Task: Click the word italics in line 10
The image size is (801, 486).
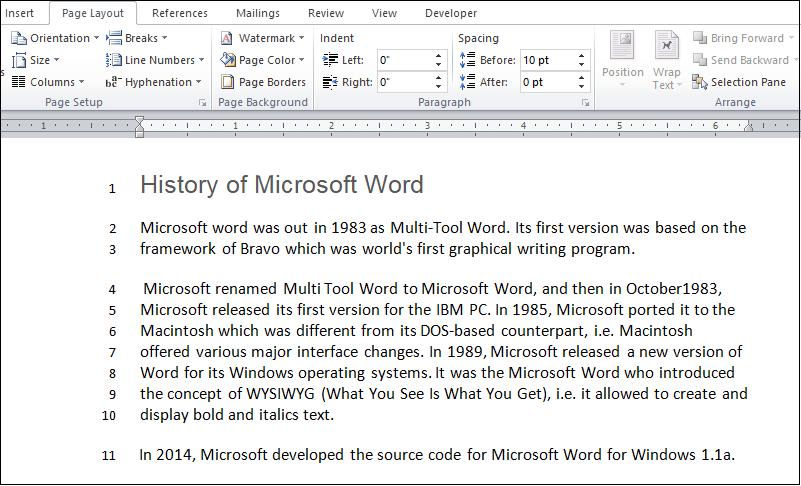Action: [x=279, y=414]
